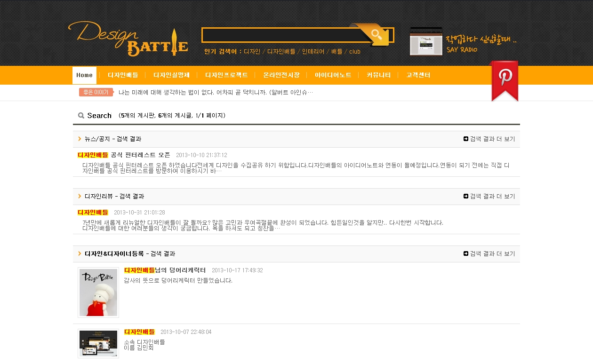Click the Search heading magnifier icon
The height and width of the screenshot is (364, 593).
[81, 116]
